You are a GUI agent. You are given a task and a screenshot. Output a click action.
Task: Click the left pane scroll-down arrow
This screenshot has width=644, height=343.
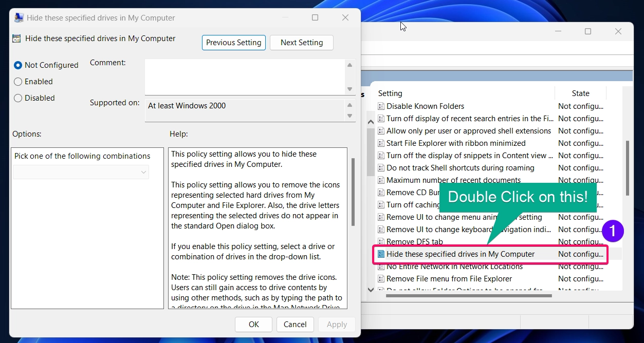[371, 290]
